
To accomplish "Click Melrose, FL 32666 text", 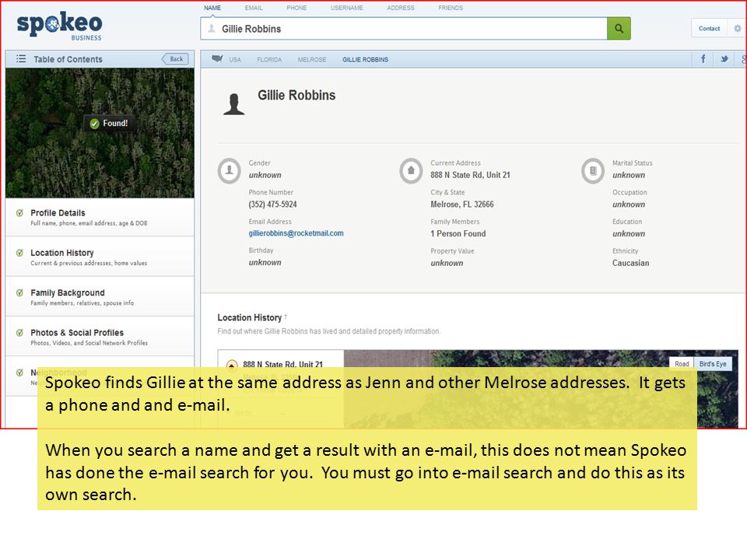I will [x=462, y=205].
